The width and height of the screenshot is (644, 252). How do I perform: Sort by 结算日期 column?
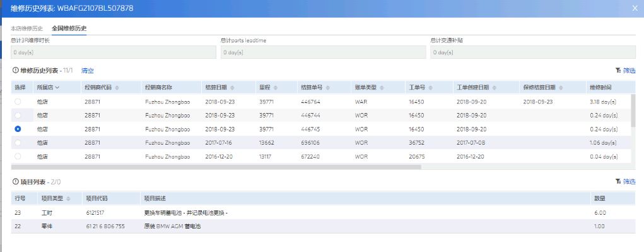pos(233,88)
